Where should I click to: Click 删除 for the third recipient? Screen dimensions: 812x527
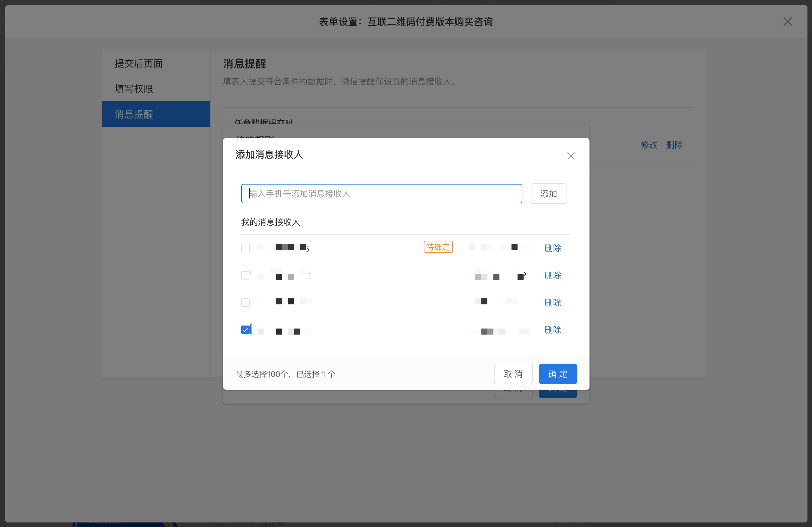(552, 303)
